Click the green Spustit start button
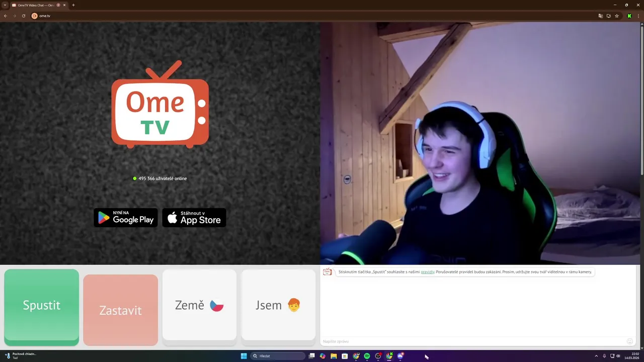The image size is (644, 362). [x=42, y=307]
